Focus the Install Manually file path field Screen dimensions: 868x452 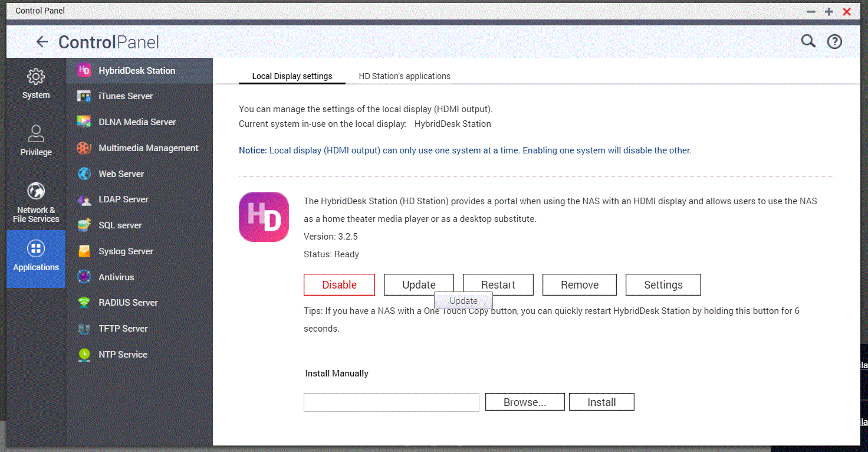click(x=392, y=402)
